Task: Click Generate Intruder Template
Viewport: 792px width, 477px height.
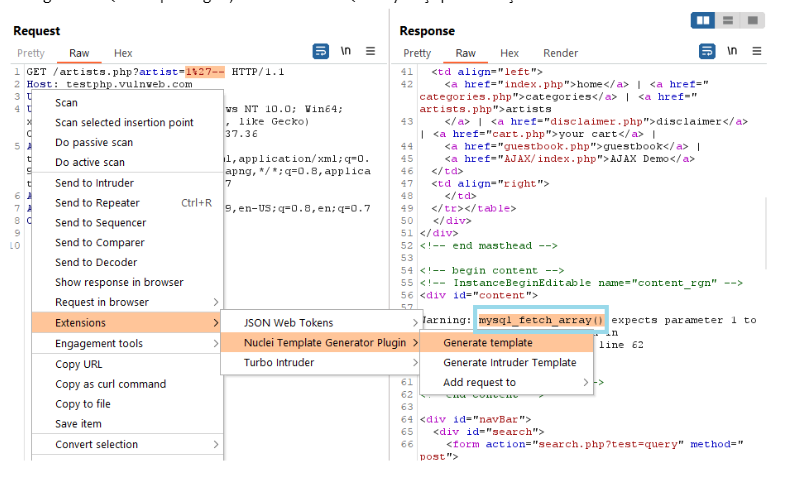Action: coord(507,362)
